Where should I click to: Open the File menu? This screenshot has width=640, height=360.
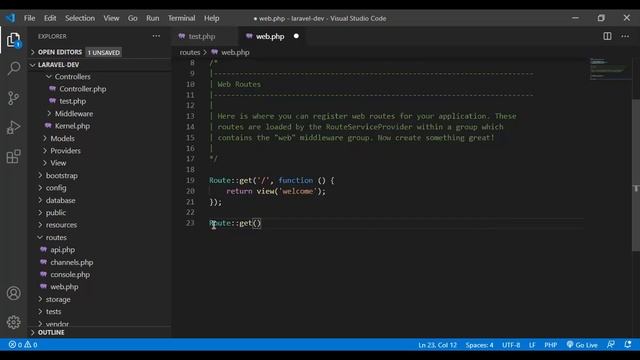(29, 18)
